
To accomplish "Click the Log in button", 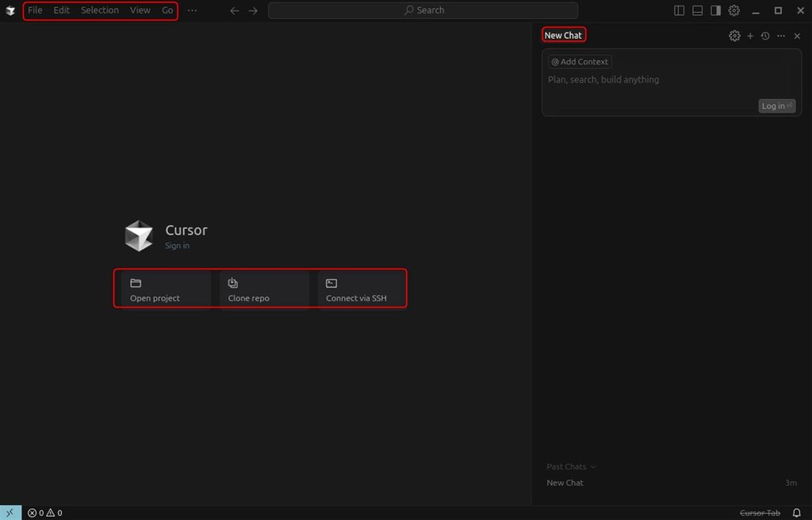I will [777, 105].
